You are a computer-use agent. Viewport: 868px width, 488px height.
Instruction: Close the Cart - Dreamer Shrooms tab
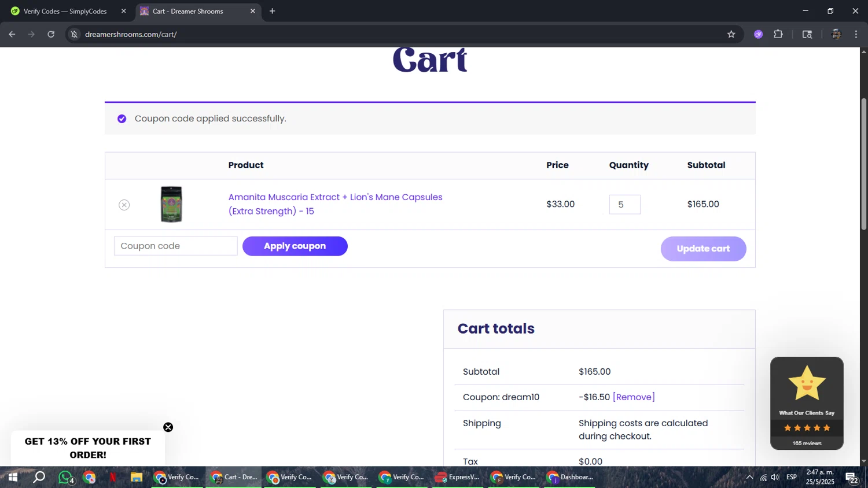click(252, 11)
